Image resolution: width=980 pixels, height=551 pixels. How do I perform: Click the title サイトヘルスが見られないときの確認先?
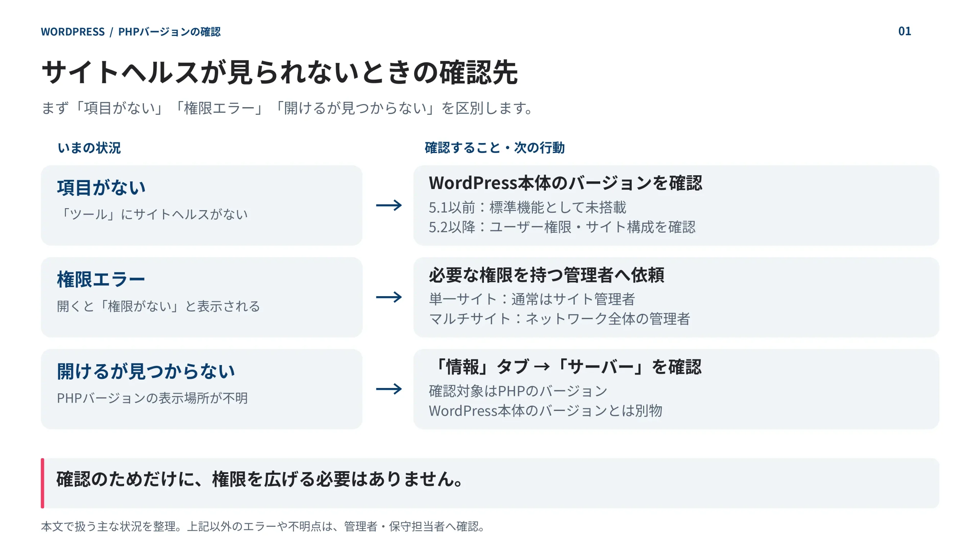tap(279, 72)
